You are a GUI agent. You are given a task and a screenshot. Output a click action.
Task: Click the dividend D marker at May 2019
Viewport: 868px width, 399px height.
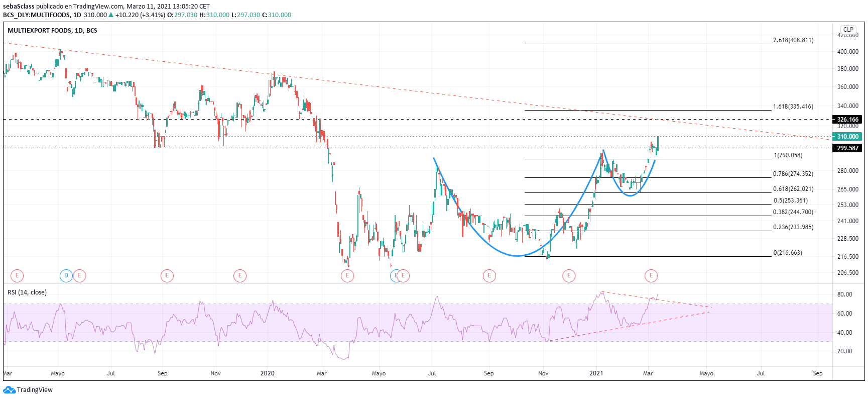[x=66, y=275]
